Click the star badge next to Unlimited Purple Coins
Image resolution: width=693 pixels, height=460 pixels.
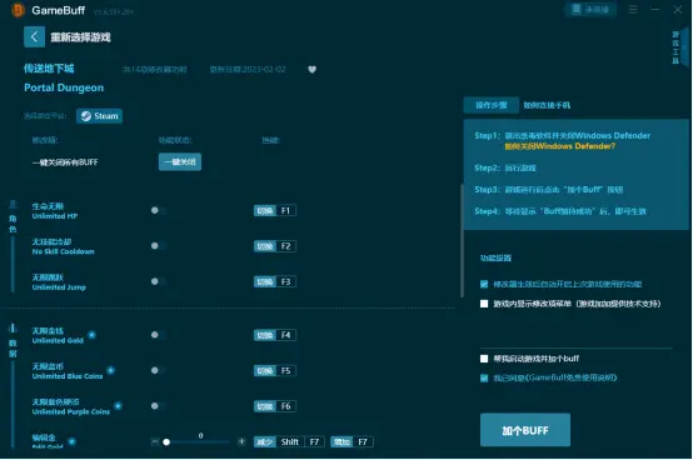coord(118,406)
